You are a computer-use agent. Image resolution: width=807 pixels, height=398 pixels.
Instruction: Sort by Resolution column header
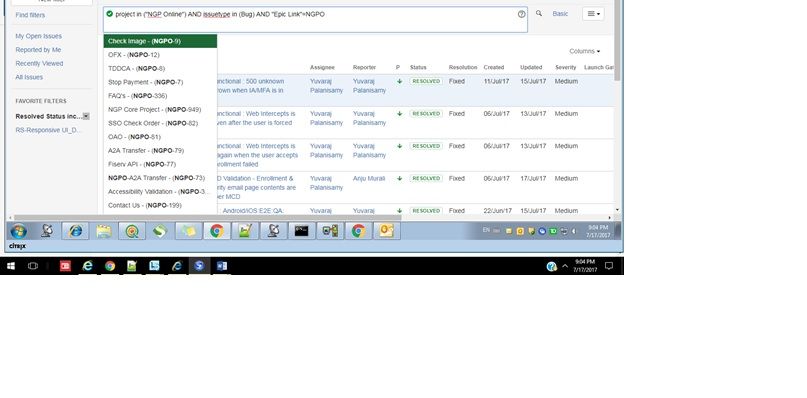(463, 67)
